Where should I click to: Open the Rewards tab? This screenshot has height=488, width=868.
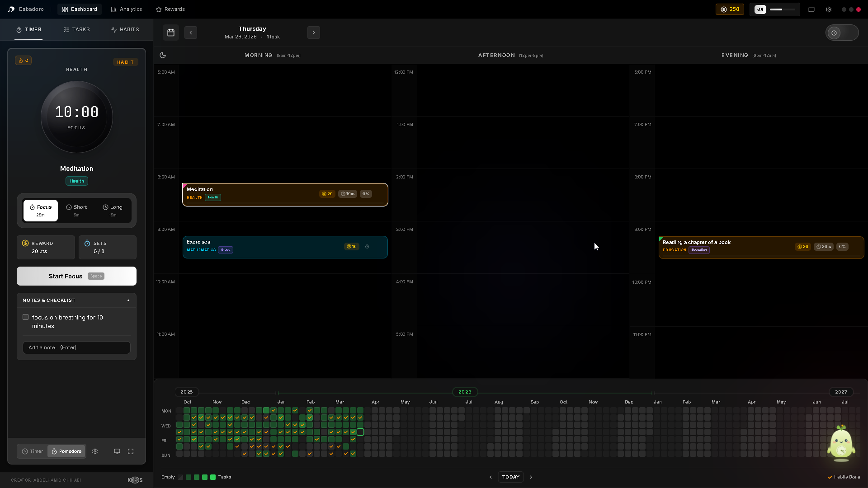pos(170,9)
